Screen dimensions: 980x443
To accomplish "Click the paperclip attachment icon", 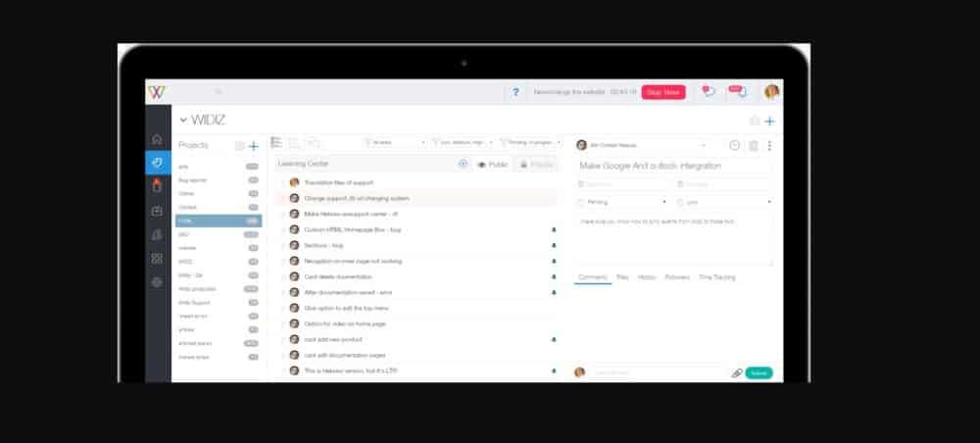I will click(x=737, y=373).
